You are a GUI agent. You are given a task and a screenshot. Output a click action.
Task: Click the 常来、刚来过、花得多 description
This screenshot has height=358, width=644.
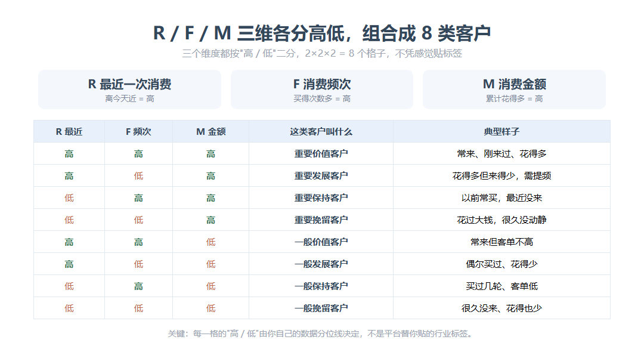[x=501, y=154]
